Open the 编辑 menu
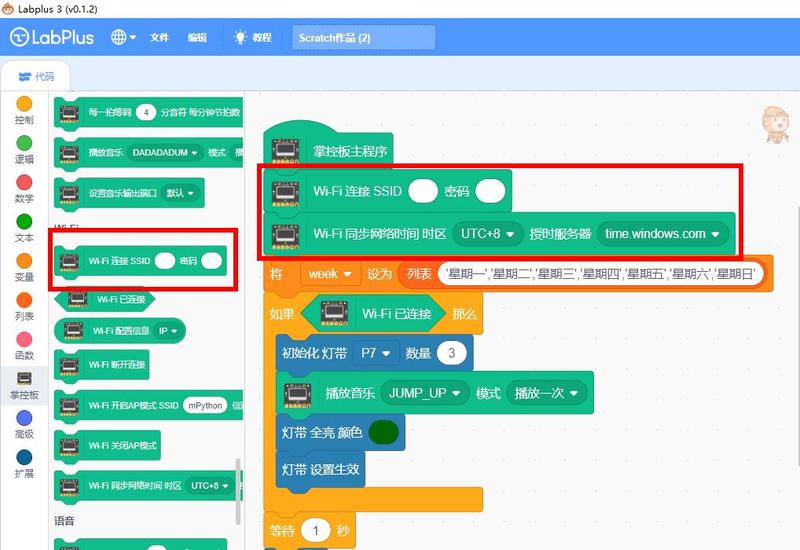This screenshot has width=800, height=550. [x=197, y=37]
